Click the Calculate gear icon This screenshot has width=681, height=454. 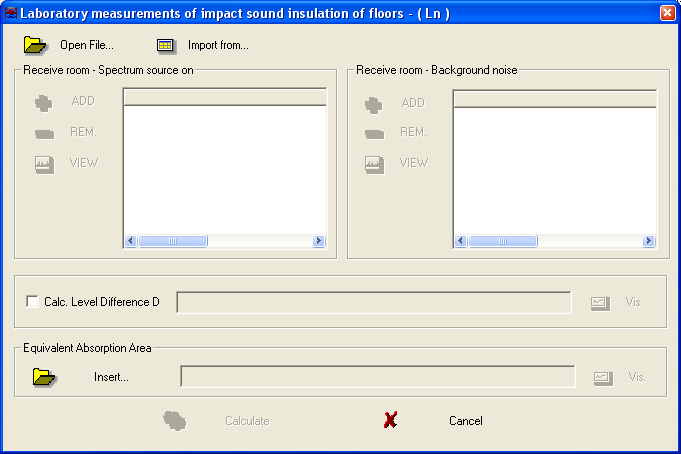[175, 421]
